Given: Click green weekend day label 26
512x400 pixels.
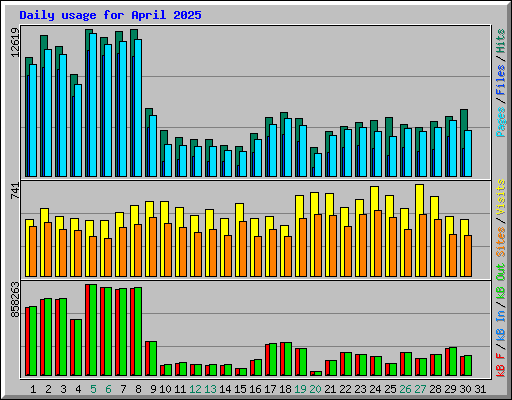Looking at the screenshot, I should click(405, 389).
